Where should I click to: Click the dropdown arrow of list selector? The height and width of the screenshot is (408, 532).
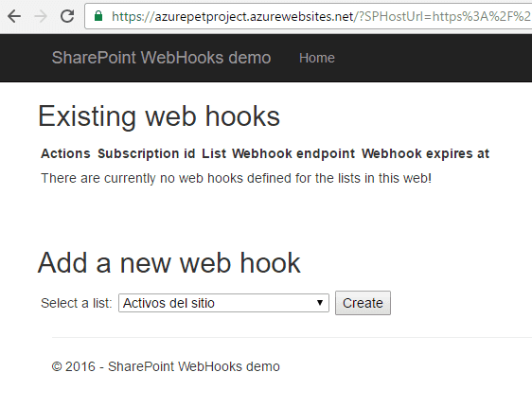click(x=320, y=303)
